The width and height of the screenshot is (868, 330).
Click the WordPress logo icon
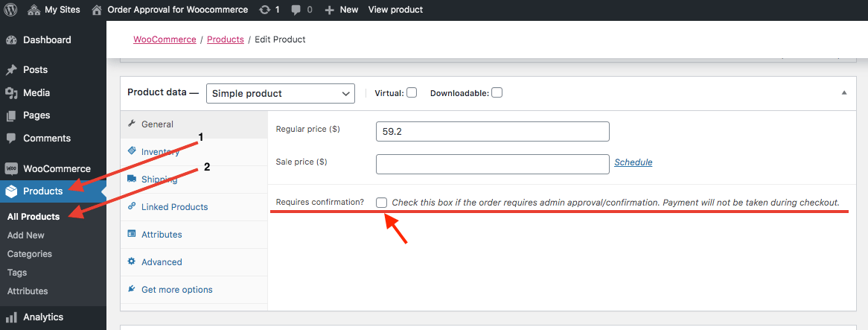tap(11, 10)
